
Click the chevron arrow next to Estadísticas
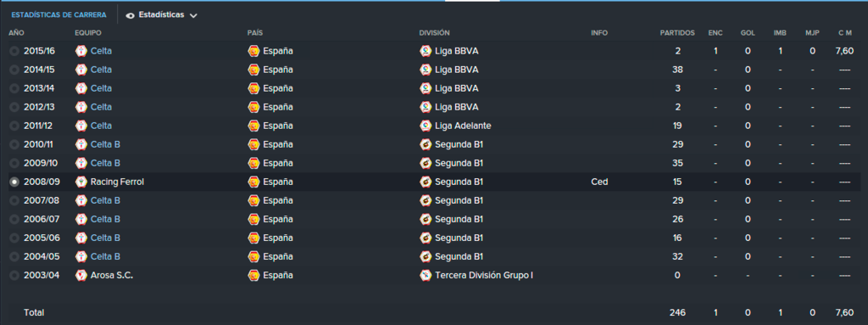[193, 15]
